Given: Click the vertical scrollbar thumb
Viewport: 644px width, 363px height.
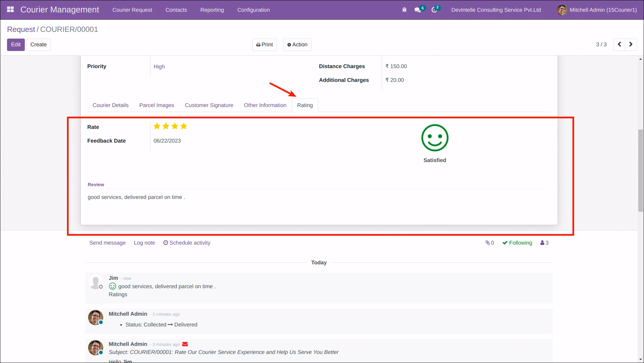Looking at the screenshot, I should click(x=641, y=170).
